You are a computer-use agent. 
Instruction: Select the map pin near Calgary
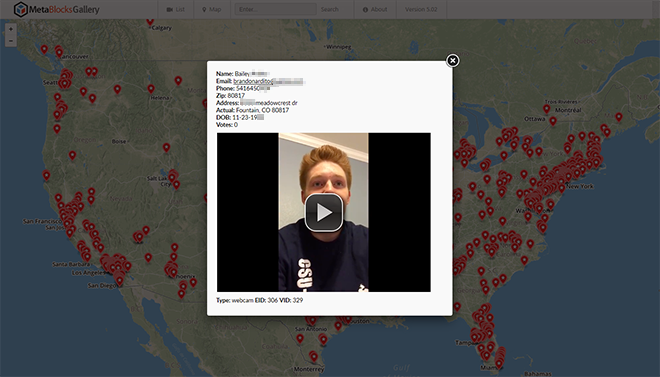pyautogui.click(x=150, y=21)
